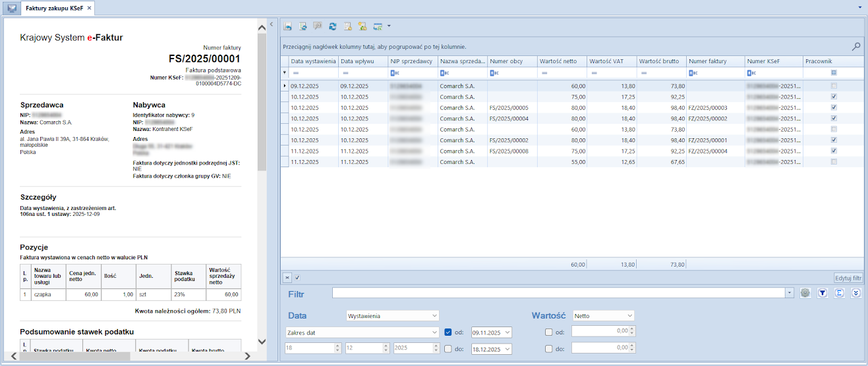Viewport: 868px width, 366px height.
Task: Uncheck the Data 'od' date checkbox
Action: coord(448,332)
